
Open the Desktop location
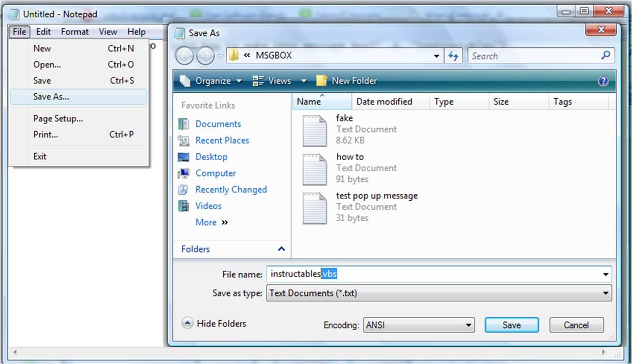211,156
